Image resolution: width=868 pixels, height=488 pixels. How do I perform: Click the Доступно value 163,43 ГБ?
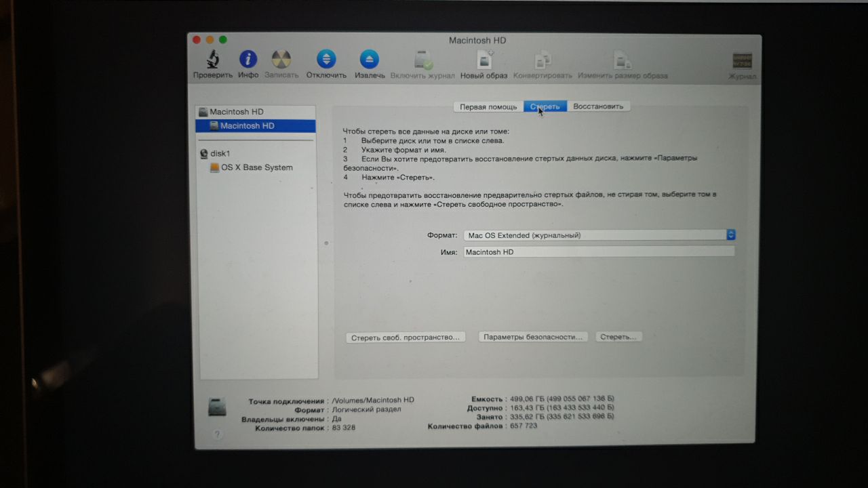click(561, 408)
